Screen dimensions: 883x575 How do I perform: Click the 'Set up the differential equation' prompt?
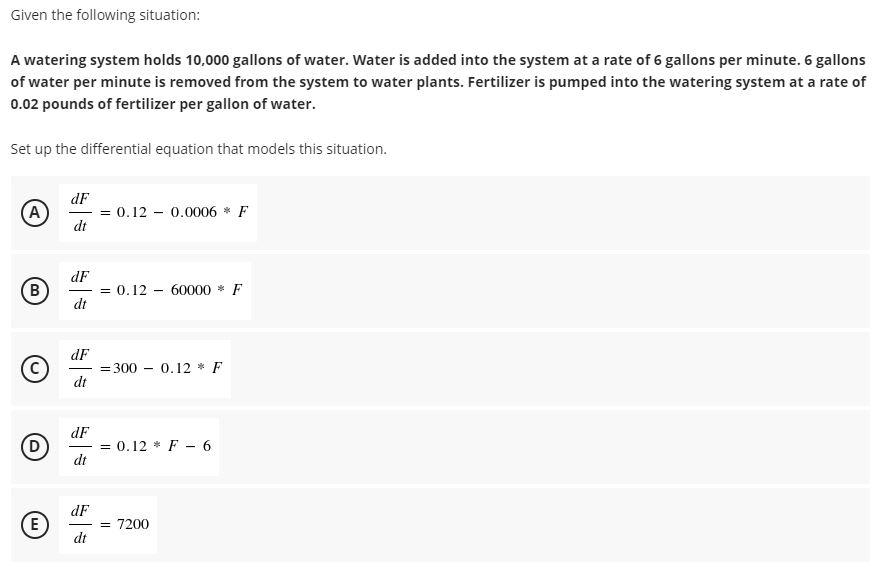(199, 149)
